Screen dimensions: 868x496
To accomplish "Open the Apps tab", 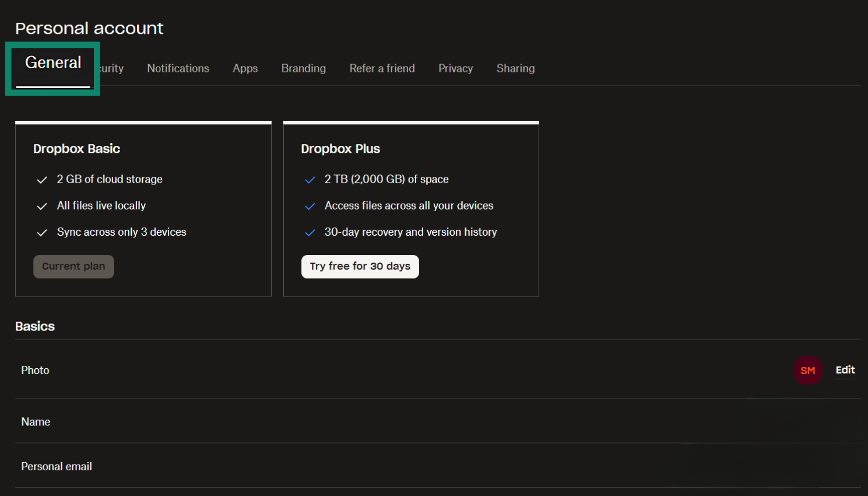I will 245,68.
